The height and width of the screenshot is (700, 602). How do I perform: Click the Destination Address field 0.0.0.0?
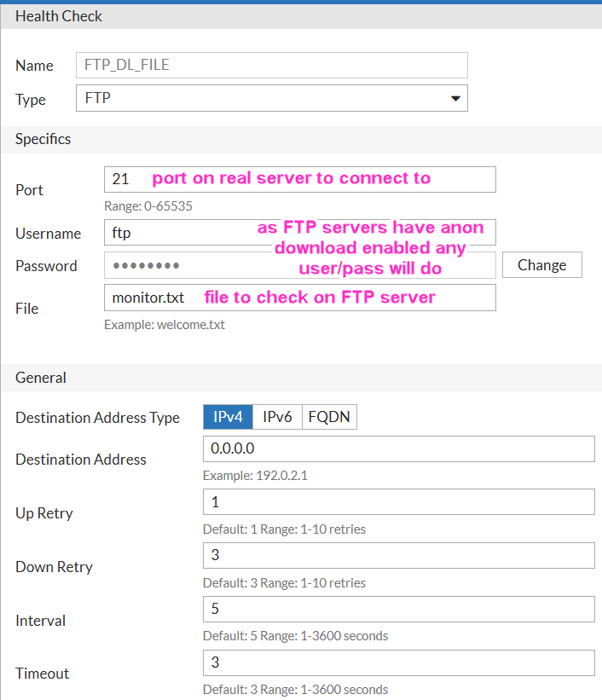(x=399, y=448)
